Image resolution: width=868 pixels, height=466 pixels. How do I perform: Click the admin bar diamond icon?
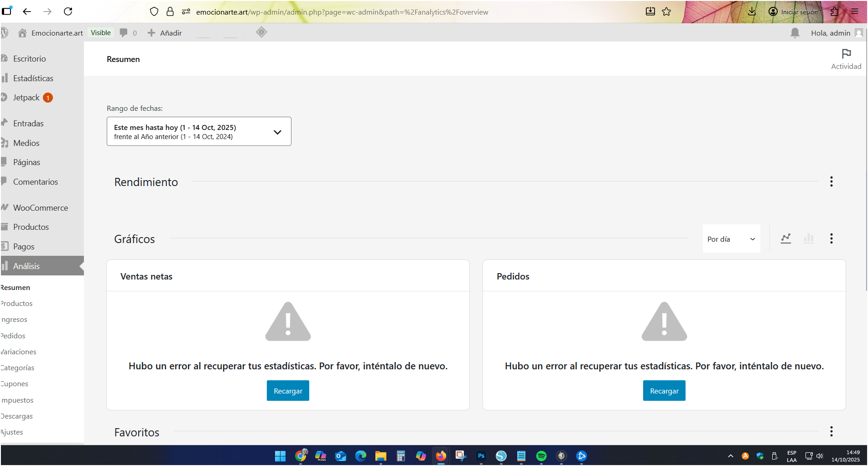tap(261, 32)
